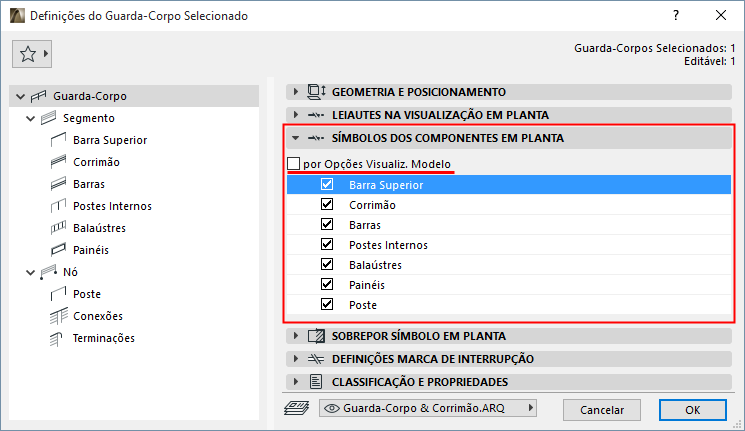
Task: Click the Postes Internos tree icon
Action: [58, 206]
